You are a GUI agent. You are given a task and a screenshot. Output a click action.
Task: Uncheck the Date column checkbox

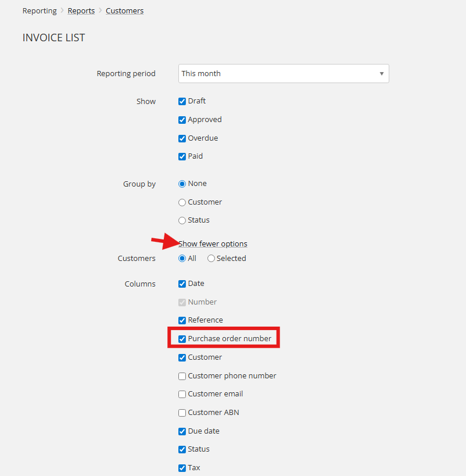point(182,284)
